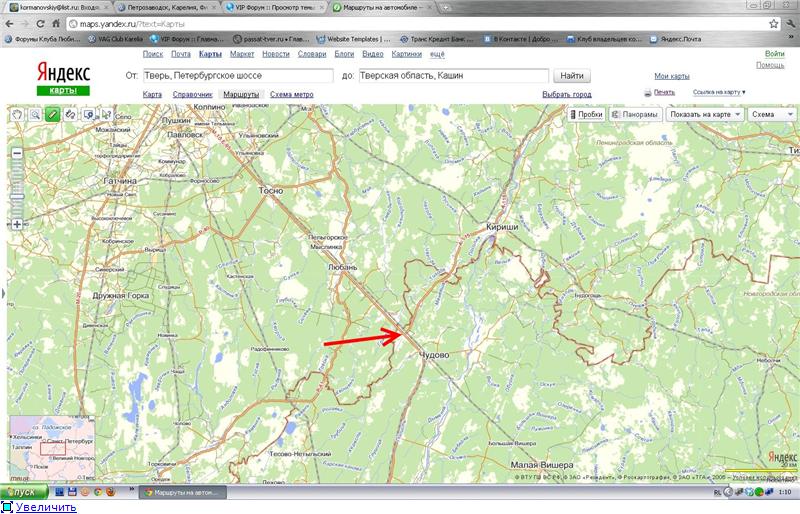Click browser back arrow
The width and height of the screenshot is (800, 514).
[x=9, y=24]
